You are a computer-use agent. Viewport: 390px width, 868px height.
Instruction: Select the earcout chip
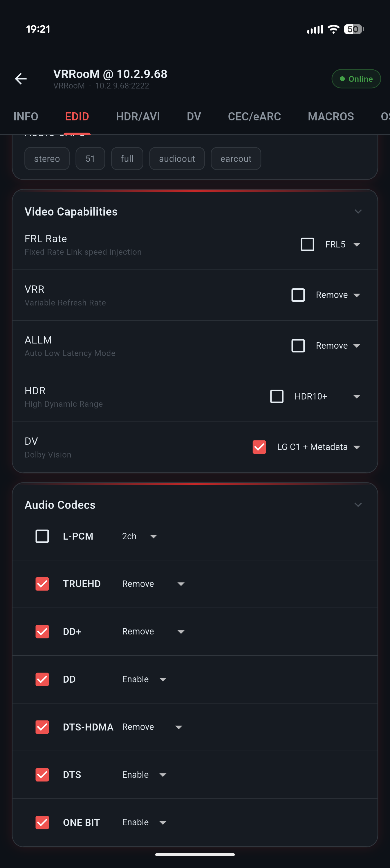(x=236, y=159)
